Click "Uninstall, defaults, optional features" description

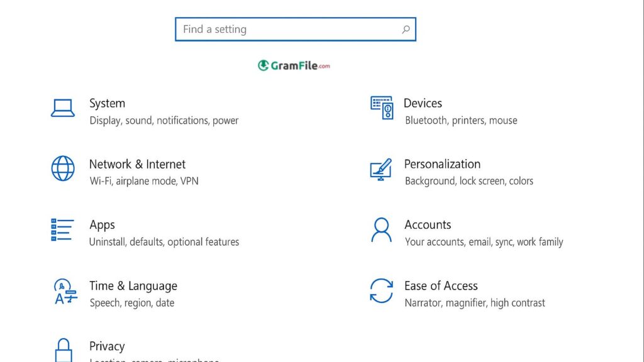pos(164,242)
